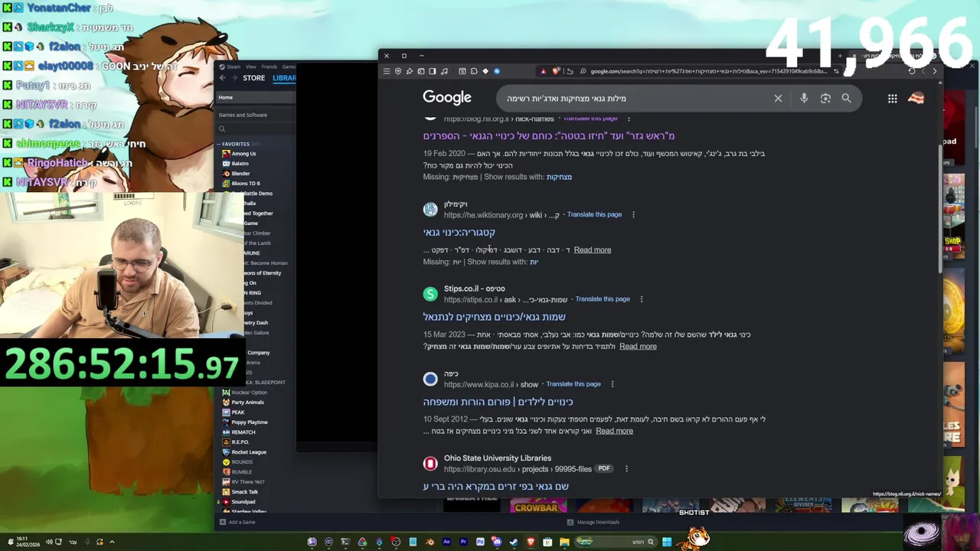Viewport: 980px width, 551px height.
Task: Open the browser music note panel icon
Action: coord(444,71)
